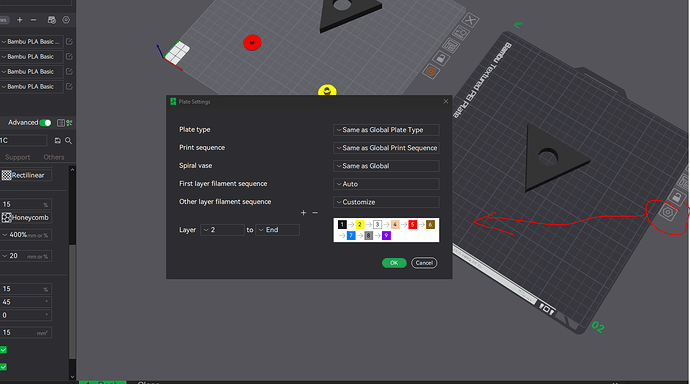Open Other layer filament sequence dropdown

point(386,202)
